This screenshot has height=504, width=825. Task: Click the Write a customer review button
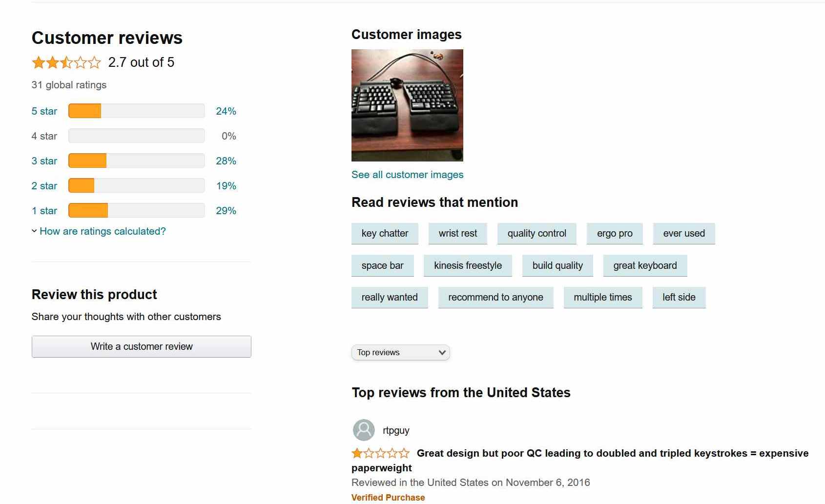click(141, 346)
